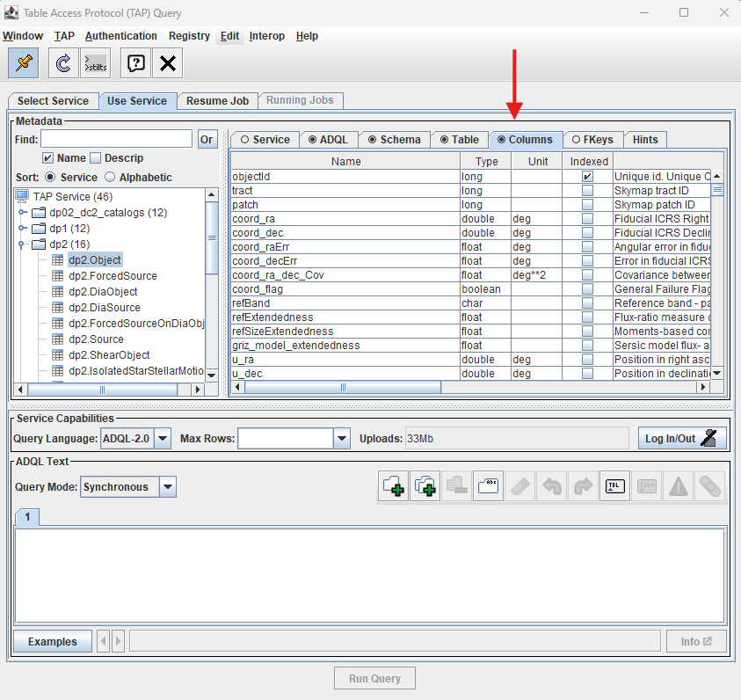The width and height of the screenshot is (741, 700).
Task: Toggle Indexed checkbox for u_dec row
Action: 587,374
